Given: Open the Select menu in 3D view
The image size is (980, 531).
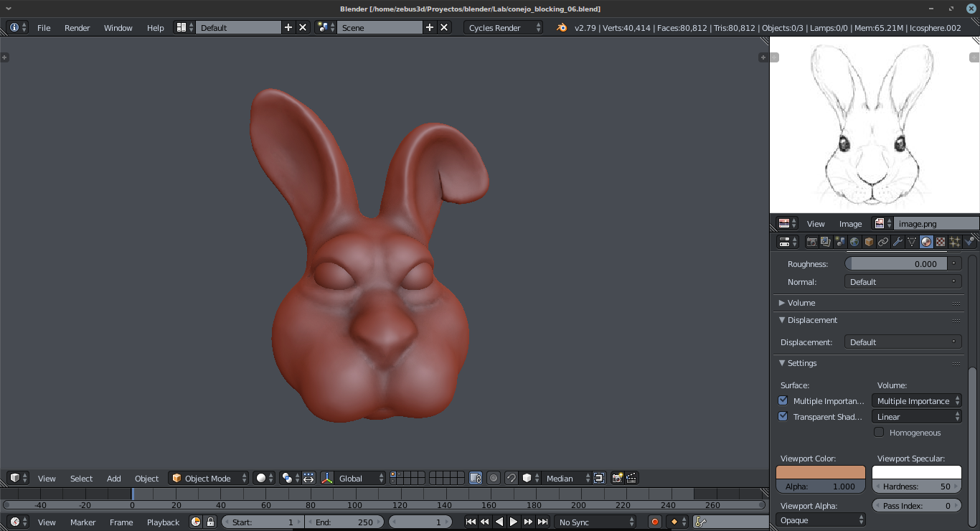Looking at the screenshot, I should (81, 478).
